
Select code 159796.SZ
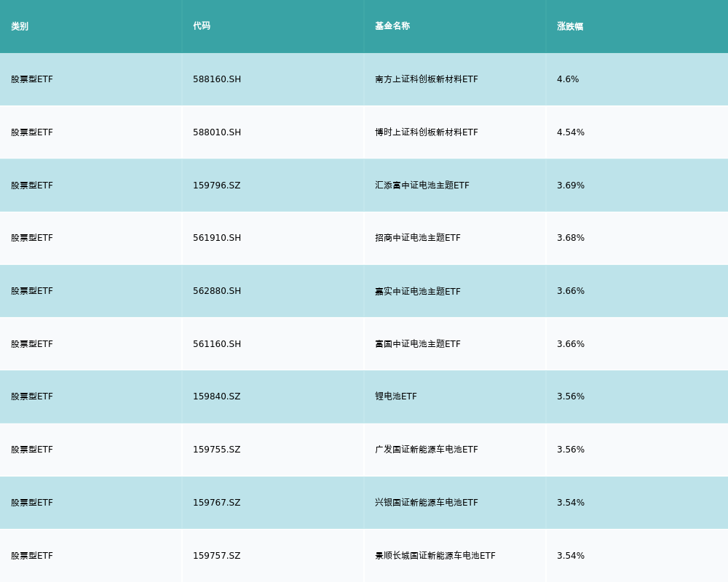[x=217, y=186]
